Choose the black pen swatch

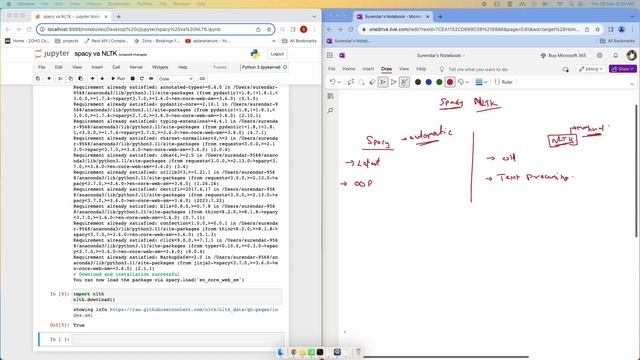point(418,82)
